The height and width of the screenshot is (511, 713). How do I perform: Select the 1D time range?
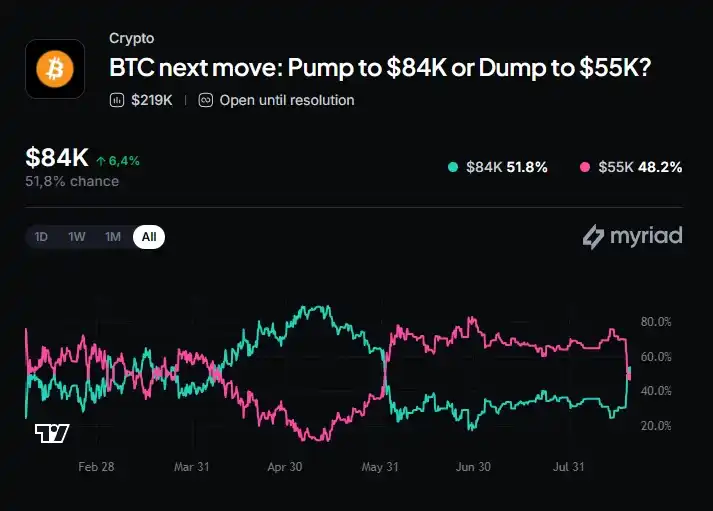pyautogui.click(x=41, y=237)
